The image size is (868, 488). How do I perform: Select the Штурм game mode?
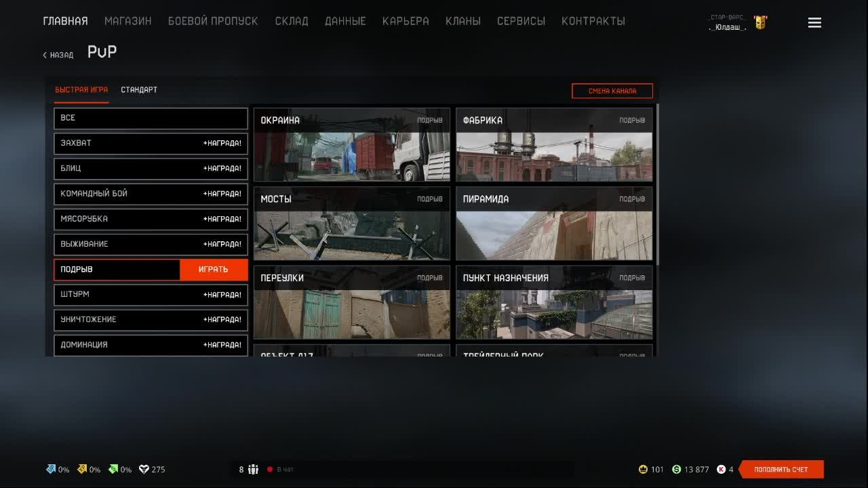coord(151,294)
